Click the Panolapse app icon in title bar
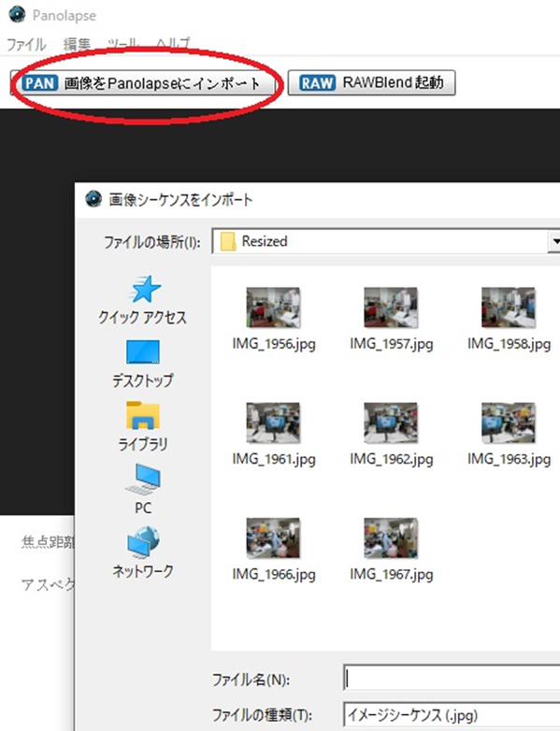Screen dimensions: 560x731 click(17, 14)
